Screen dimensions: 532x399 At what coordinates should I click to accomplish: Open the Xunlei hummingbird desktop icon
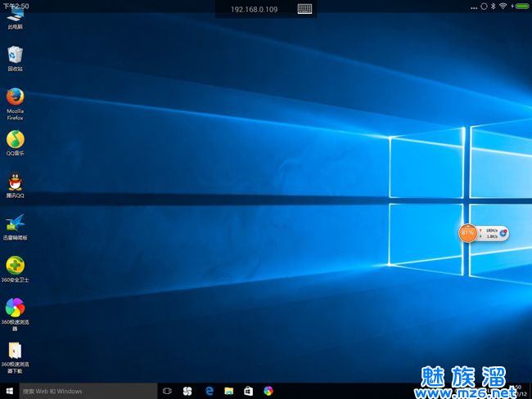coord(16,226)
